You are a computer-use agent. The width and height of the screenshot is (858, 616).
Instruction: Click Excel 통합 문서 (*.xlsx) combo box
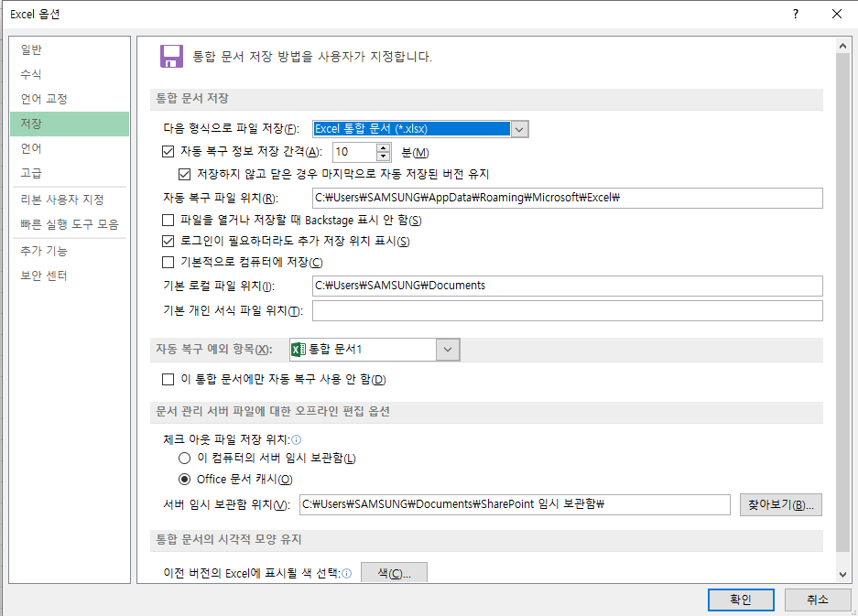pos(420,129)
